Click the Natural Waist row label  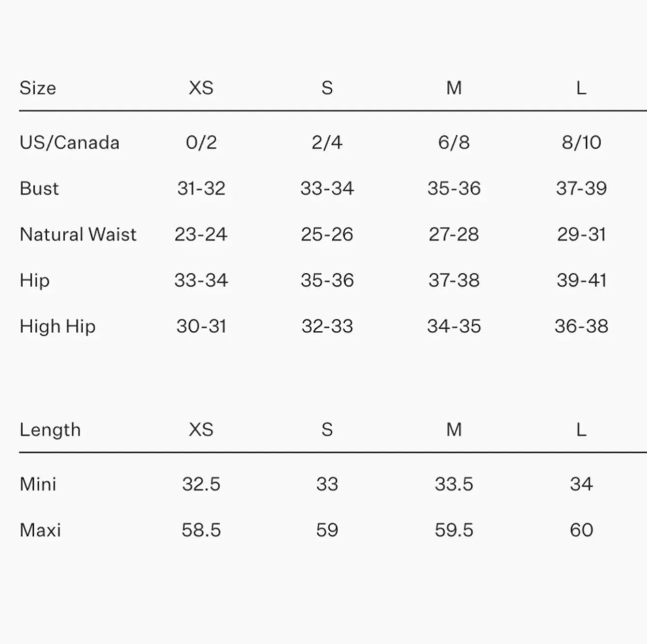(x=78, y=234)
